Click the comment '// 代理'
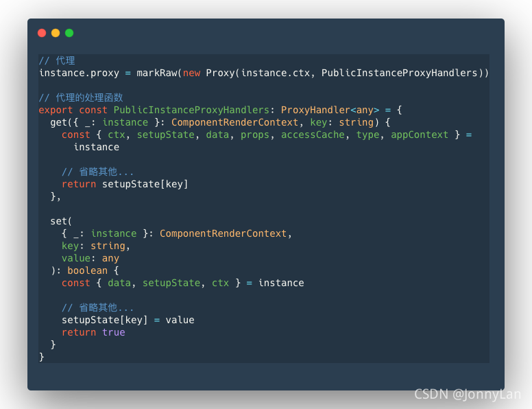 (57, 61)
